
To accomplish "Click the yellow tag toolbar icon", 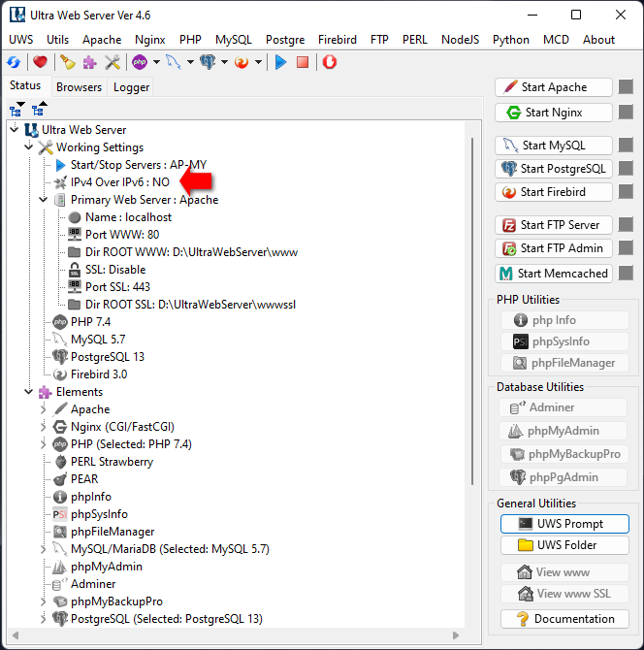I will pos(67,63).
